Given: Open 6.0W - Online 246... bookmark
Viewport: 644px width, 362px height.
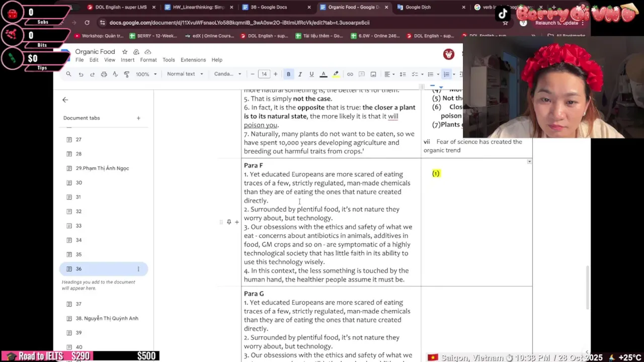Looking at the screenshot, I should pyautogui.click(x=375, y=36).
